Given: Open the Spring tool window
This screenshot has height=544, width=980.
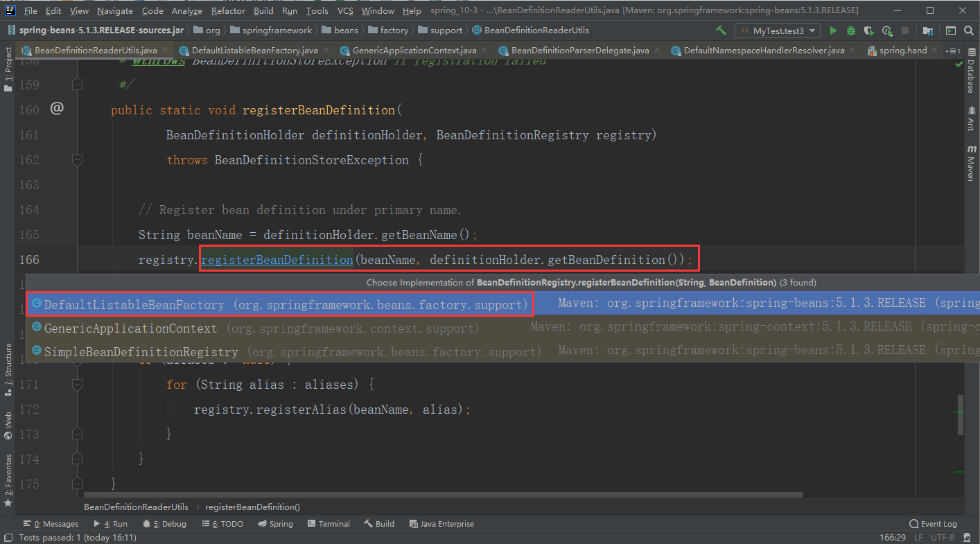Looking at the screenshot, I should tap(275, 524).
